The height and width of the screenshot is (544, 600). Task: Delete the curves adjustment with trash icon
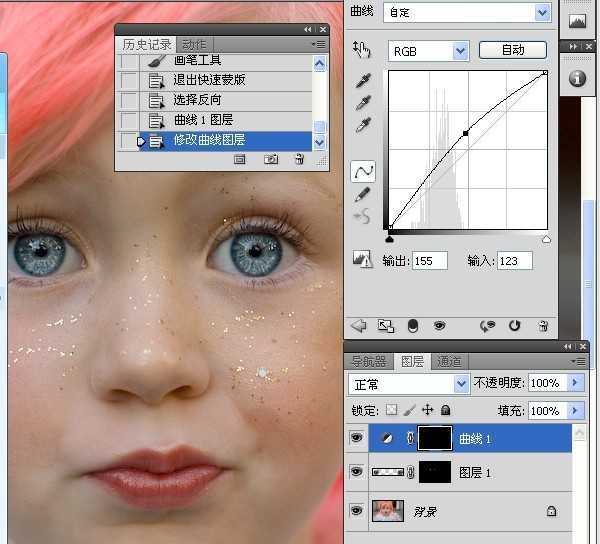pos(543,325)
